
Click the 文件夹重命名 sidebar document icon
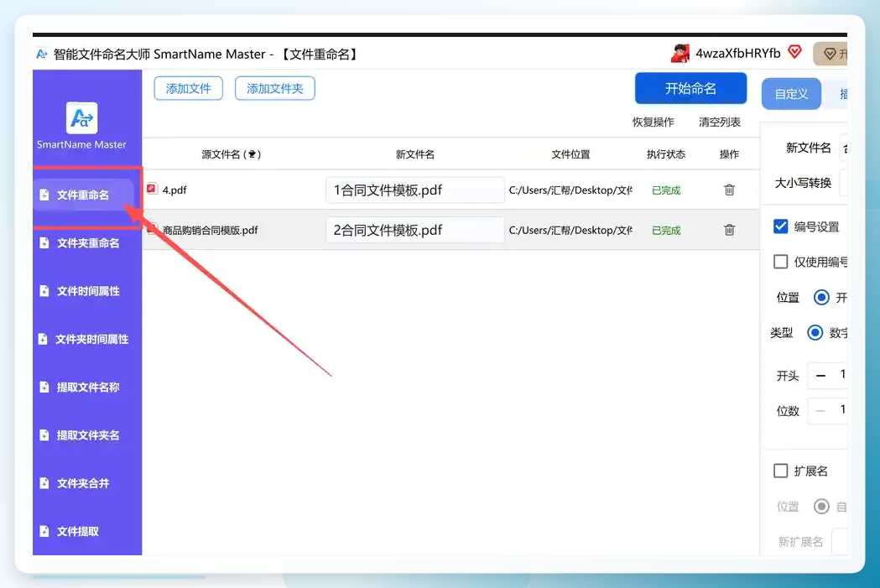[44, 243]
